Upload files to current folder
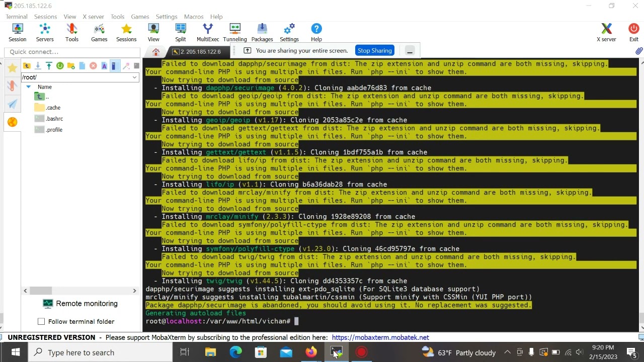The image size is (644, 362). pos(49,66)
